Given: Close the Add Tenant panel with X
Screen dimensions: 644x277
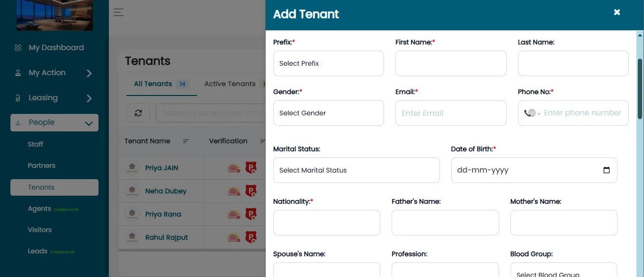Looking at the screenshot, I should click(617, 12).
